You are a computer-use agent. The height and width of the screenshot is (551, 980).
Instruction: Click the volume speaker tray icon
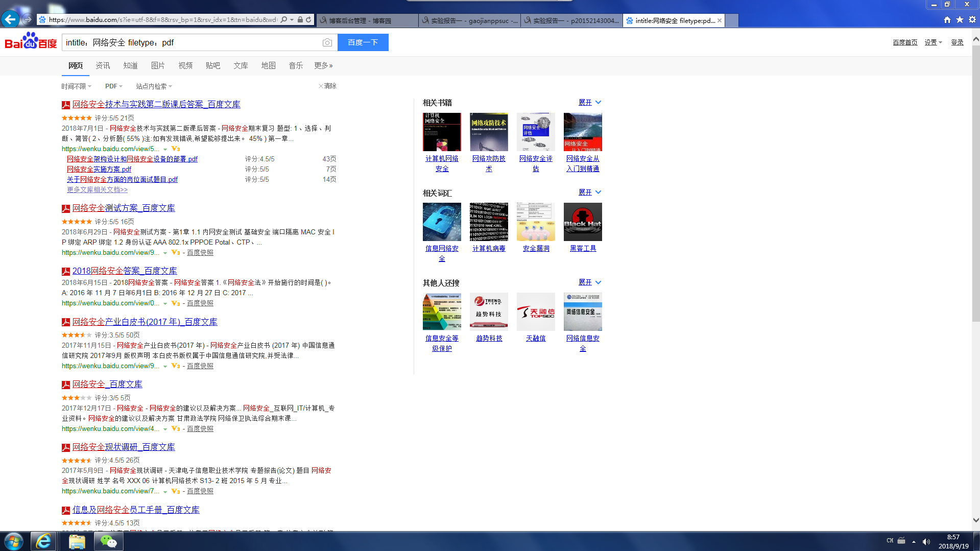pos(926,541)
